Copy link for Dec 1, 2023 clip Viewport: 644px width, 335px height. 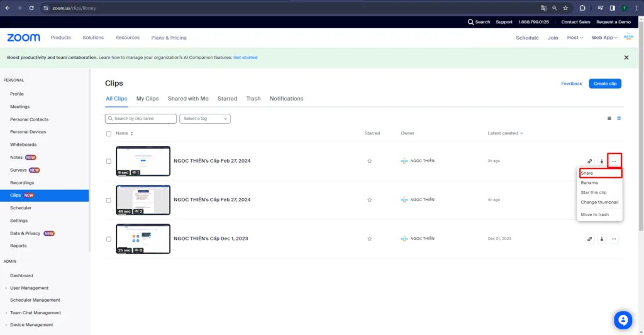(x=589, y=239)
